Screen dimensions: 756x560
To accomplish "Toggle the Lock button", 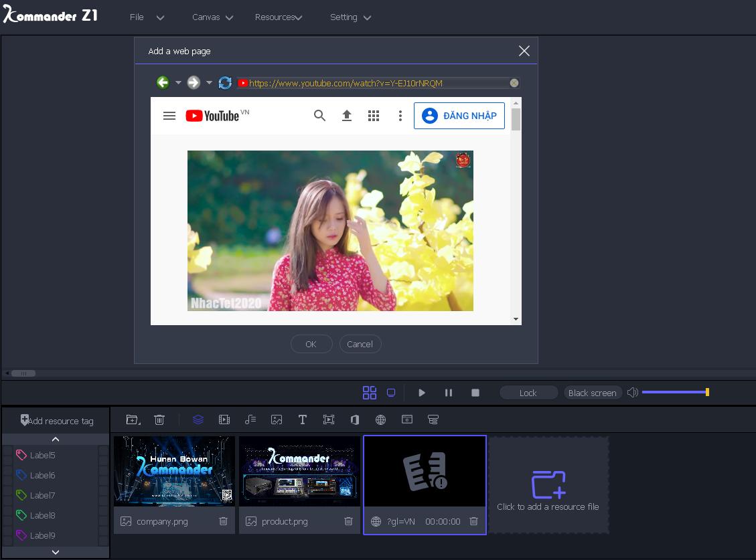I will [x=528, y=393].
